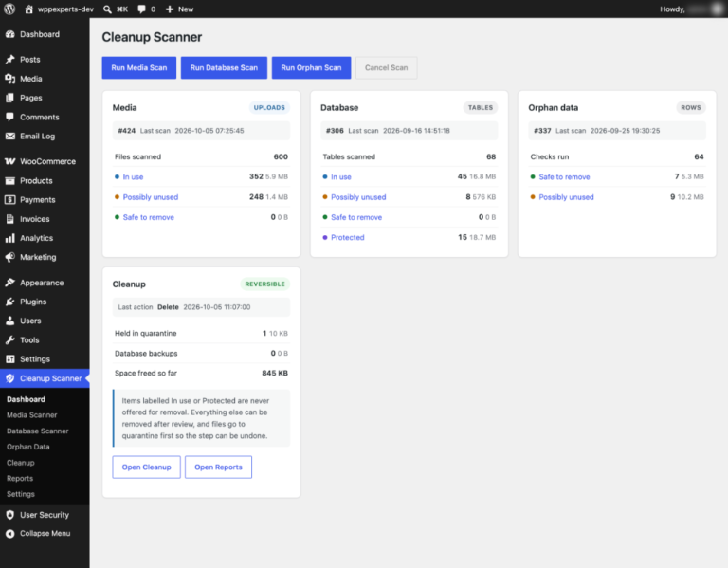Select Dashboard under Cleanup Scanner submenu
Screen dimensions: 728x568
[26, 399]
